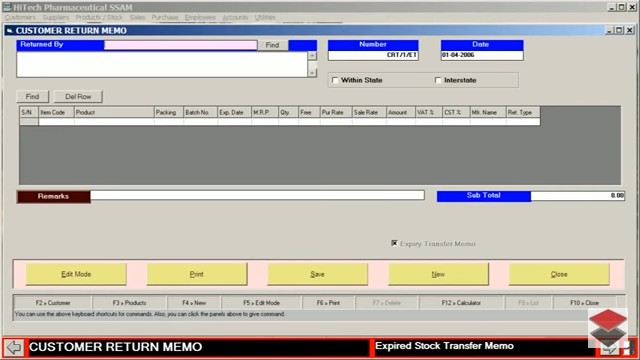640x360 pixels.
Task: Click the empty Item Code cell in first row
Action: pos(56,121)
